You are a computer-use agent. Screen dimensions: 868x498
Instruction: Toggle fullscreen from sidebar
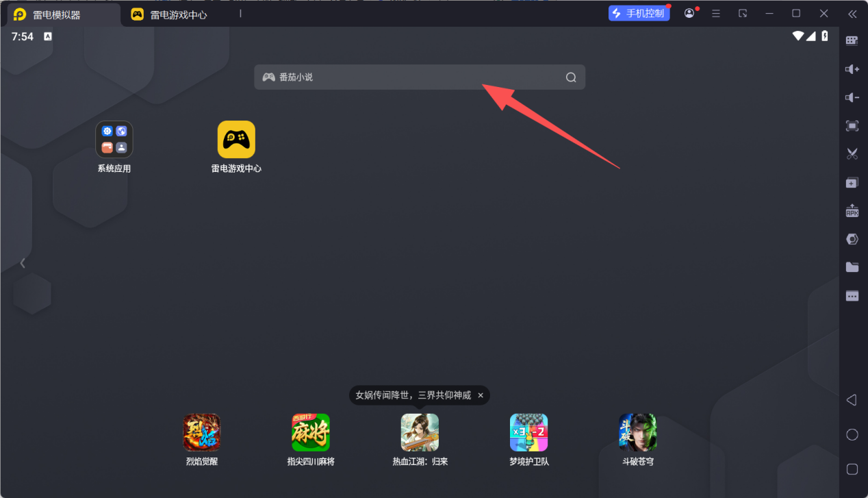click(x=852, y=126)
